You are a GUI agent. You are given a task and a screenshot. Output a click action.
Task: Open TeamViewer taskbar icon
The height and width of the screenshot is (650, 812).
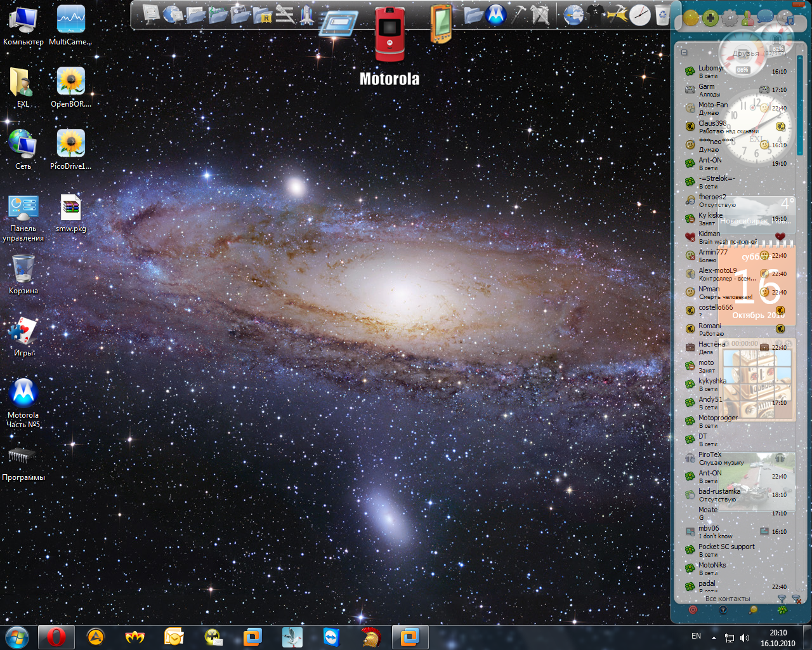(x=331, y=637)
